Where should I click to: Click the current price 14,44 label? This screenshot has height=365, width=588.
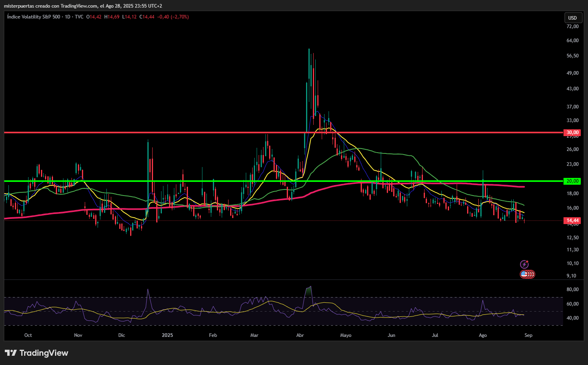572,220
